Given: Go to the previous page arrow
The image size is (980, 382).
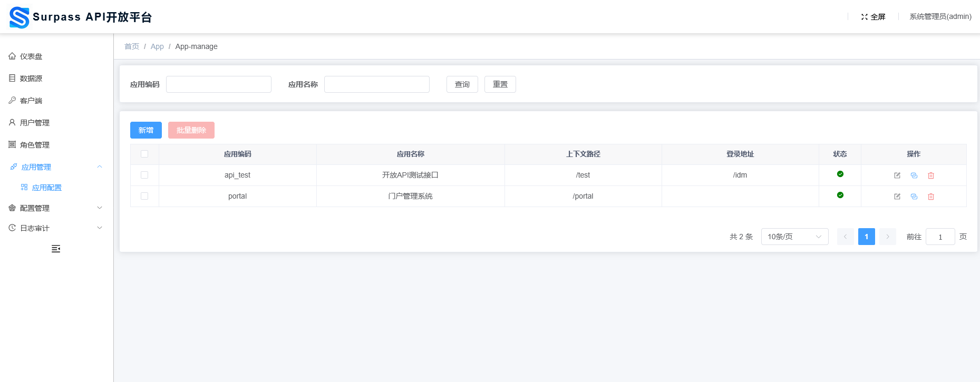Looking at the screenshot, I should tap(846, 237).
